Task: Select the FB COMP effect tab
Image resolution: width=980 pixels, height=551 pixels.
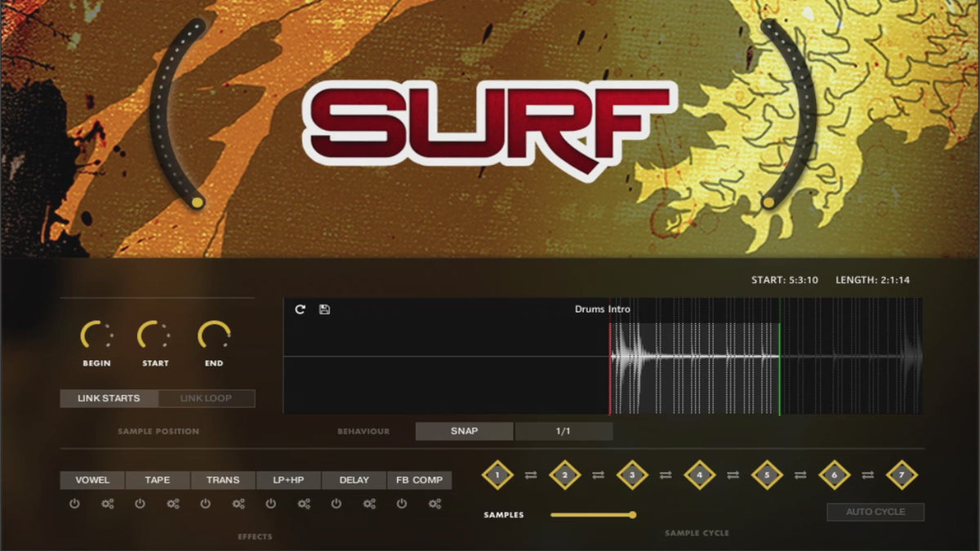Action: (419, 480)
